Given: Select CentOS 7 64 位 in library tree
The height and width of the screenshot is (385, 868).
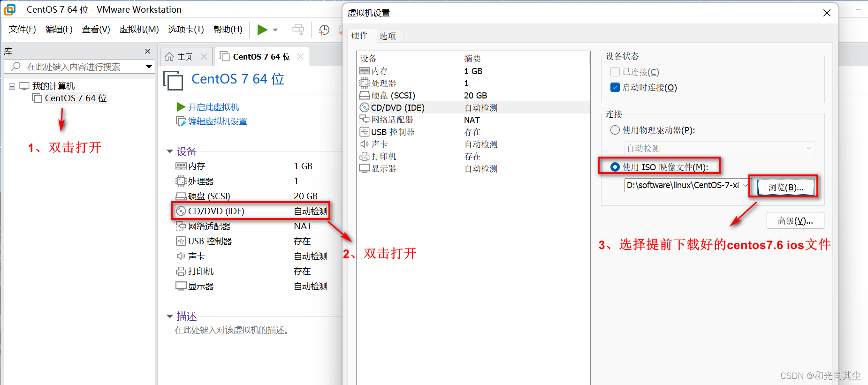Looking at the screenshot, I should 76,98.
